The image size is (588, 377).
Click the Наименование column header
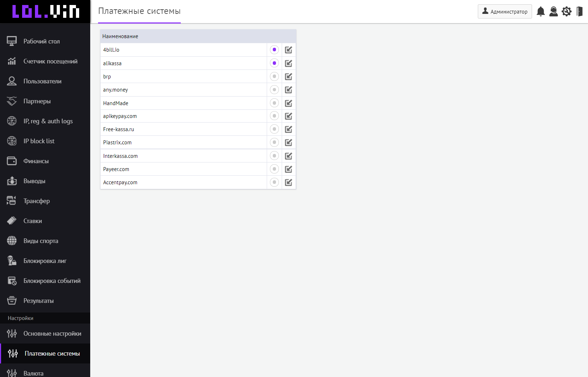(x=120, y=36)
